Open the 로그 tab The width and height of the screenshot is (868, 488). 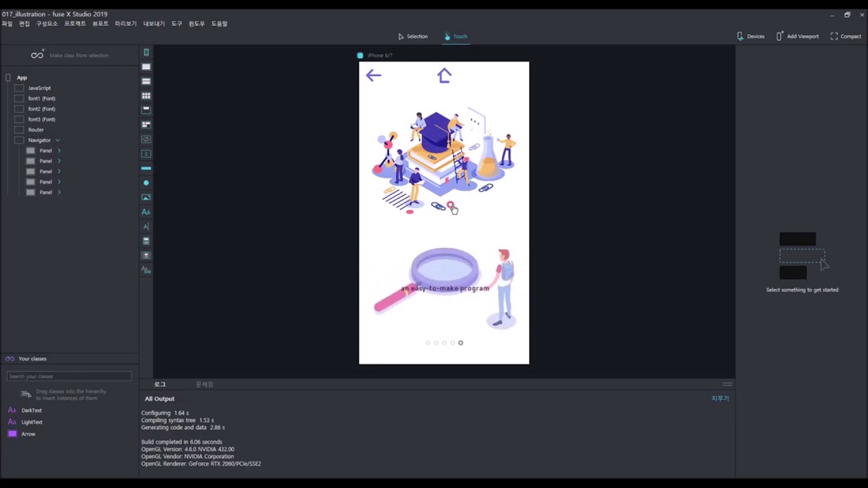pos(160,384)
